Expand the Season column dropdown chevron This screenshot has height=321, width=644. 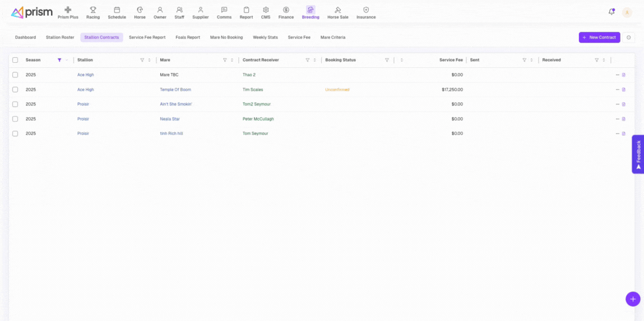[67, 60]
